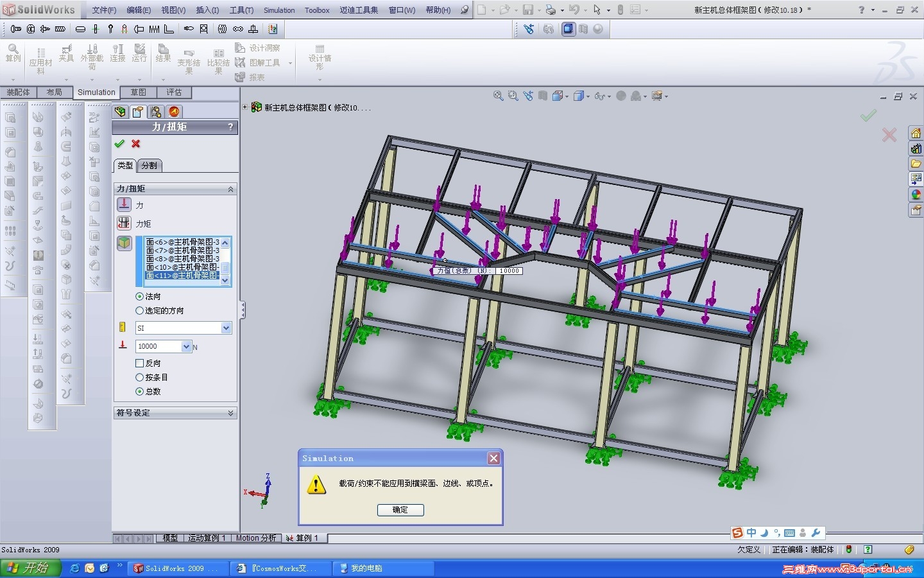Expand the 符号设定 section
This screenshot has width=924, height=578.
(230, 413)
